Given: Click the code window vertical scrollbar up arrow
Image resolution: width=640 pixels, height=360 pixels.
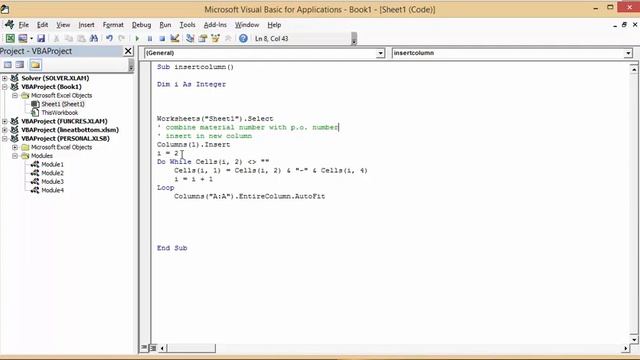Looking at the screenshot, I should click(633, 70).
